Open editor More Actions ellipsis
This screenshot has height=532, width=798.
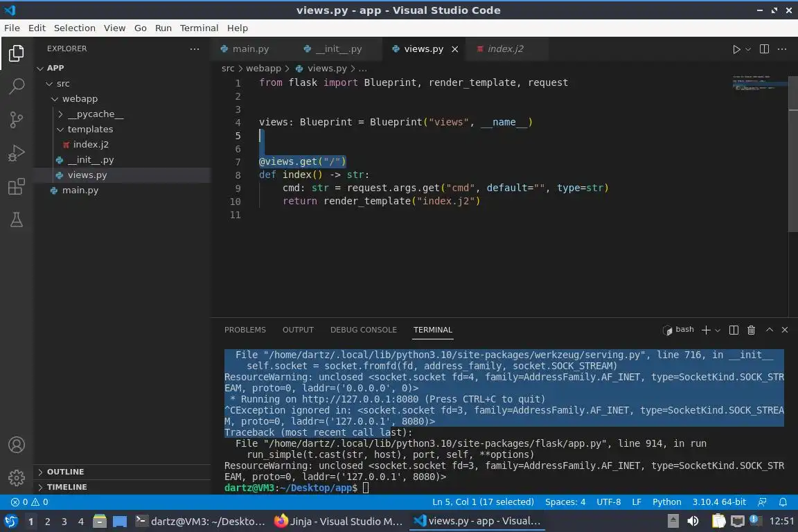pos(781,49)
